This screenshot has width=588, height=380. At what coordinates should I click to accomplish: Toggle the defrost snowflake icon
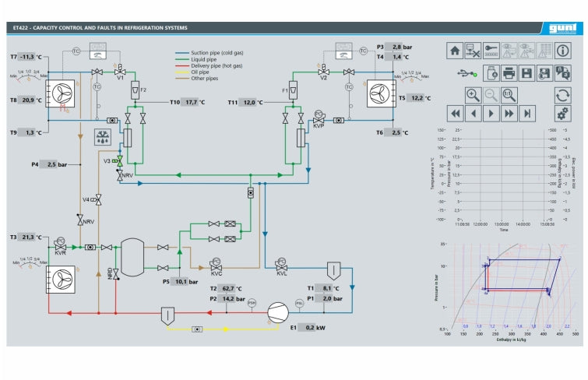[102, 139]
